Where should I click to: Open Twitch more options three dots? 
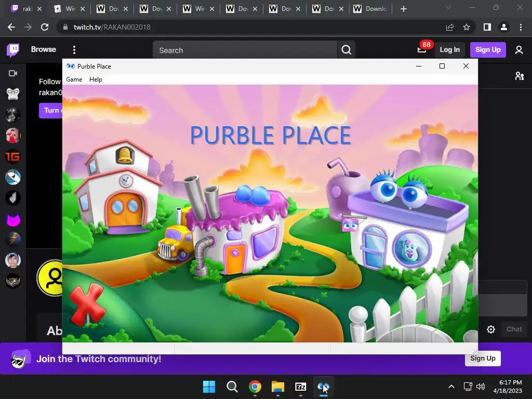coord(74,50)
